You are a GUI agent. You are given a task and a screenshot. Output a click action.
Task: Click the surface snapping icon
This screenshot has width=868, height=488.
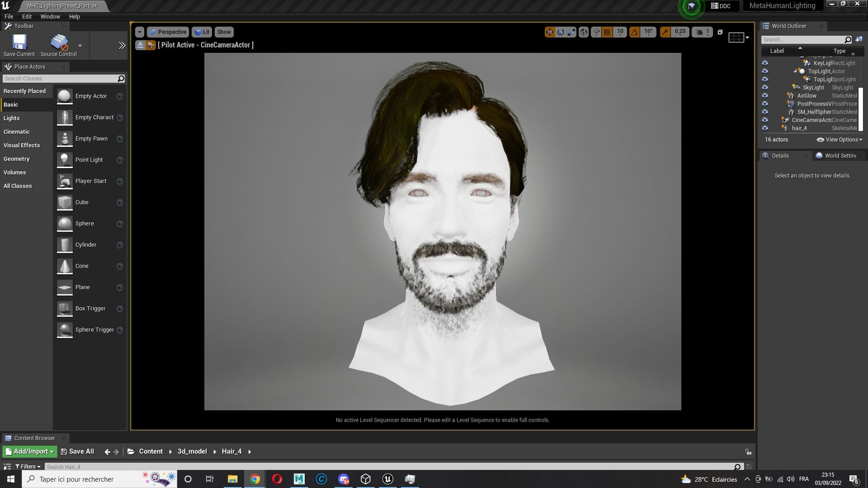coord(596,32)
